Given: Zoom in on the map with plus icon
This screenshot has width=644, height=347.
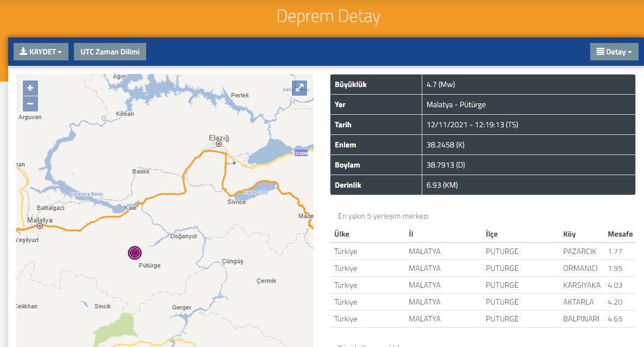Looking at the screenshot, I should coord(30,88).
